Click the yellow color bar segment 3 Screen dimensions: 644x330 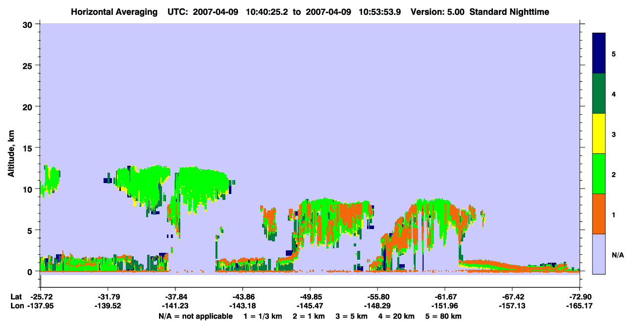point(599,134)
